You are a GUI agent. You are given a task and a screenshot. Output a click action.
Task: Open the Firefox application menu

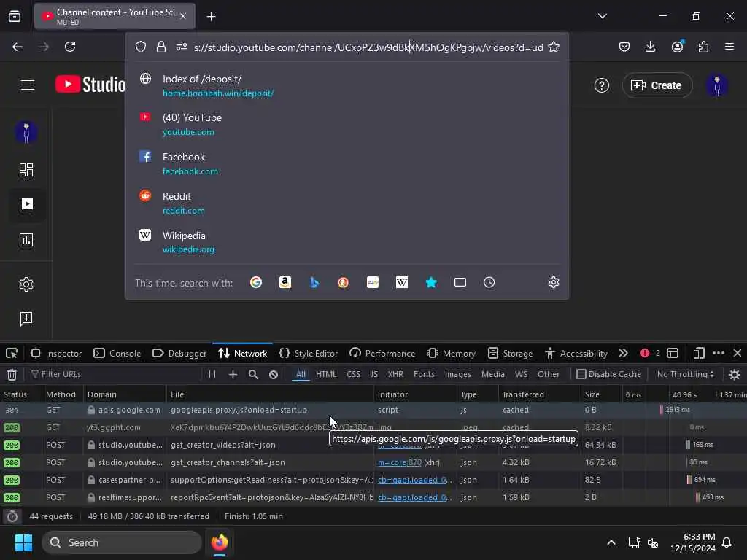coord(729,47)
